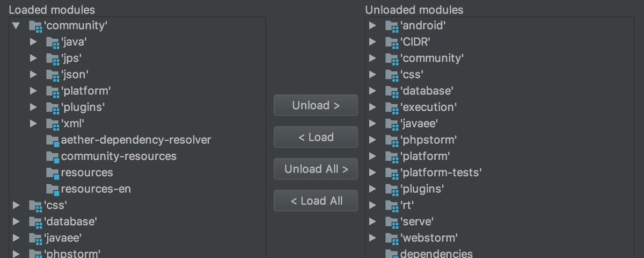Screen dimensions: 644x258
Task: Click the loaded 'platform' folder icon under community
Action: [53, 91]
